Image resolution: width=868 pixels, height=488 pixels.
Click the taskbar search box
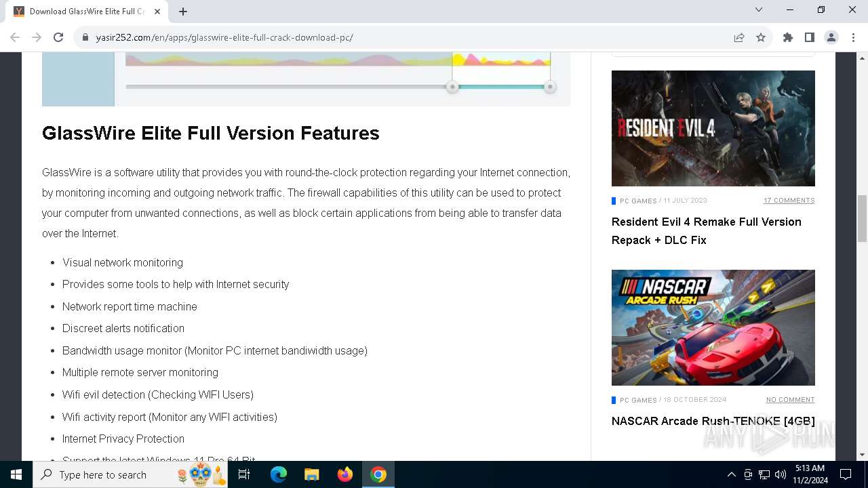click(x=132, y=474)
